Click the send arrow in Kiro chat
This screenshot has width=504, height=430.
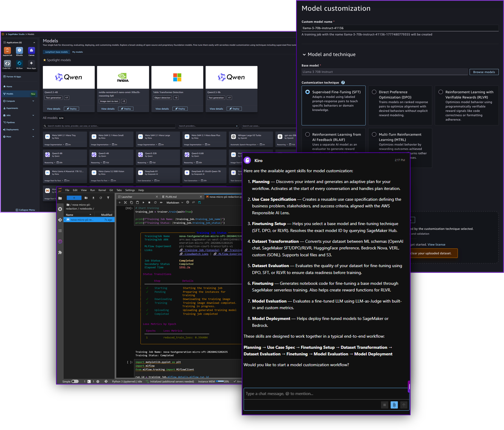[x=404, y=405]
